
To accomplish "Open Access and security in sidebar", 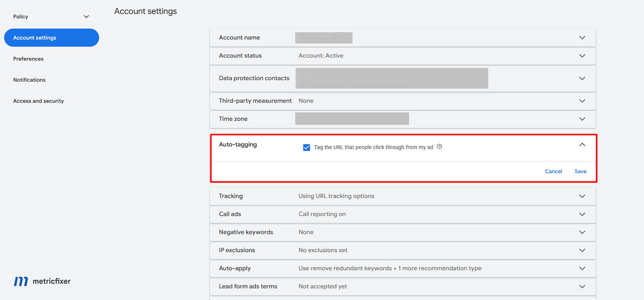I will coord(38,101).
